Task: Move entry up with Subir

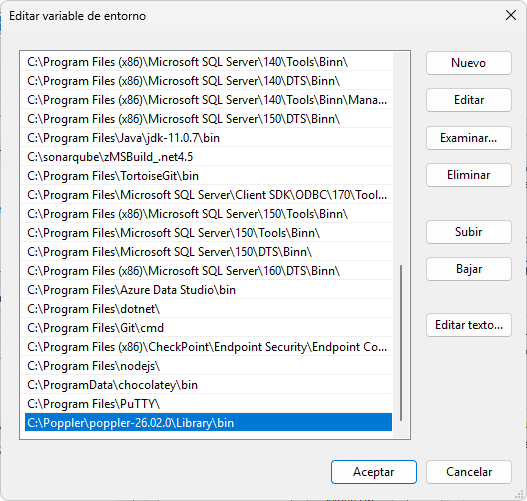Action: [x=469, y=232]
